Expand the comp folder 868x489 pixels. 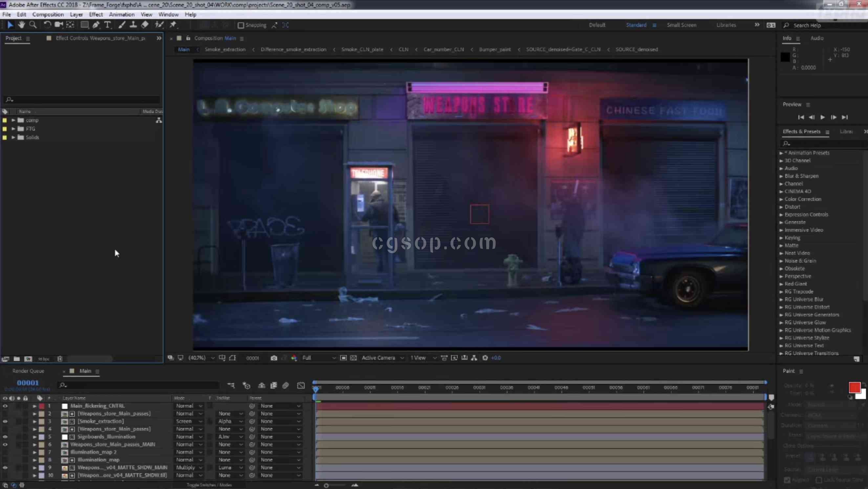coord(13,120)
